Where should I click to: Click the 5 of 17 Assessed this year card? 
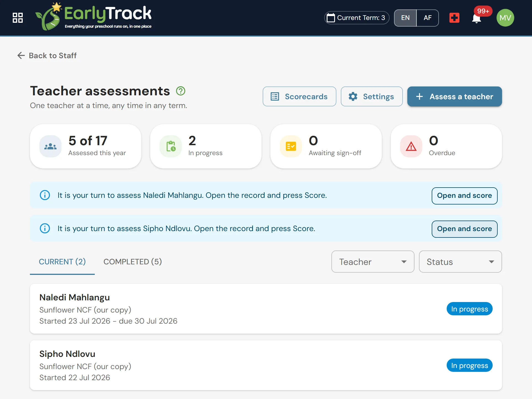click(86, 146)
